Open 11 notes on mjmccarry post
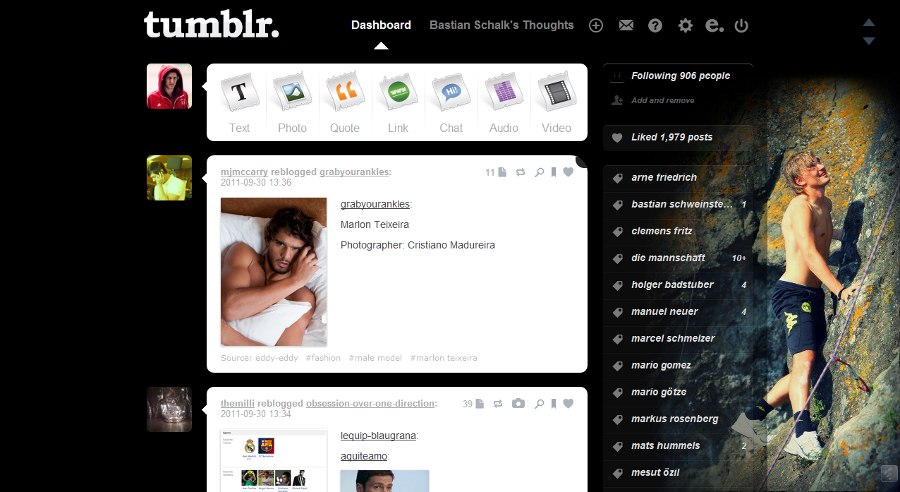 pos(495,172)
